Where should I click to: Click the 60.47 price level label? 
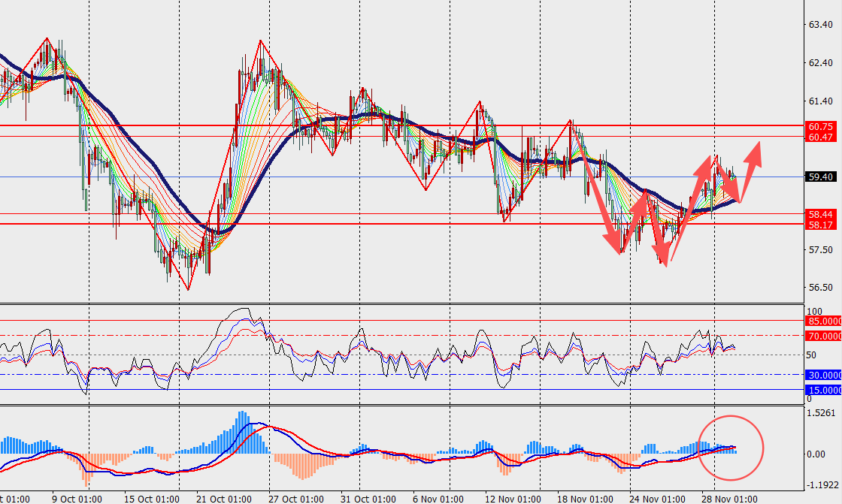click(x=819, y=137)
